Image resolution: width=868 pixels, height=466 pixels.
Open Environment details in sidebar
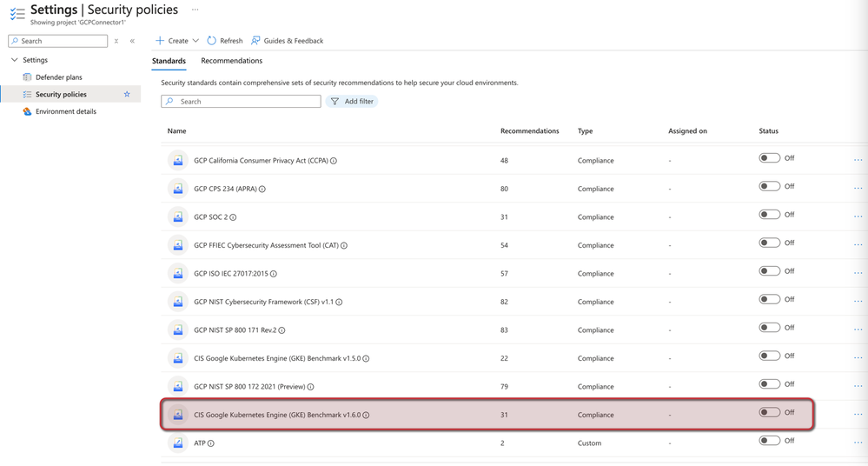66,111
